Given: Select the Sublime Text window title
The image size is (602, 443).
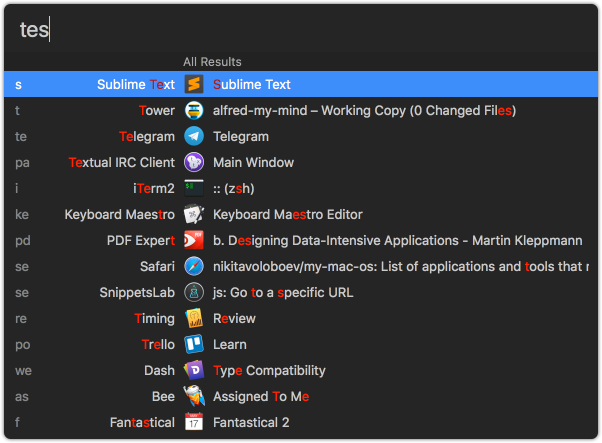Looking at the screenshot, I should pos(252,84).
